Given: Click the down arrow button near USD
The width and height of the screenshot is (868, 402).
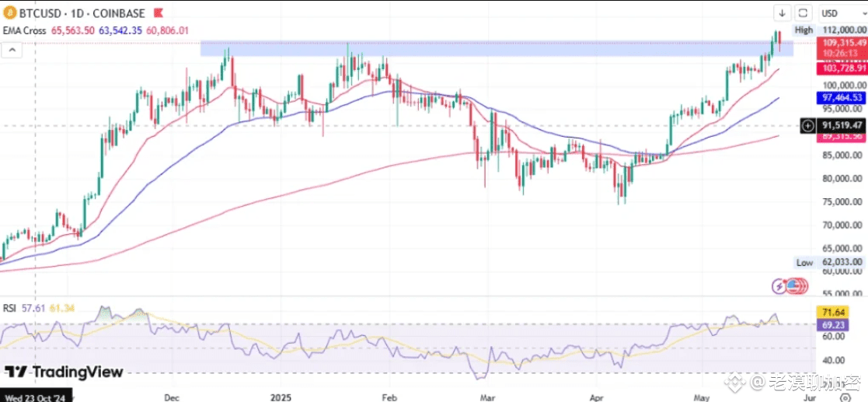Looking at the screenshot, I should point(783,13).
